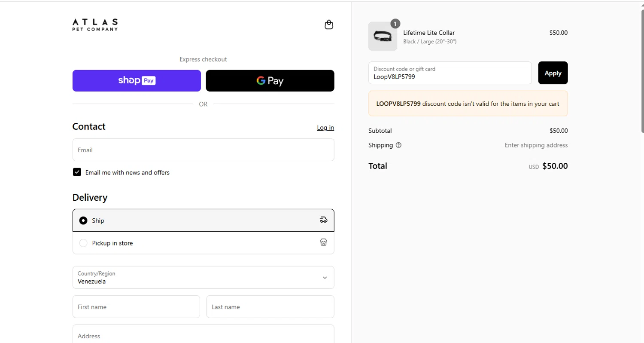Click the invalid discount code error message
Viewport: 644px width, 343px height.
[x=468, y=104]
